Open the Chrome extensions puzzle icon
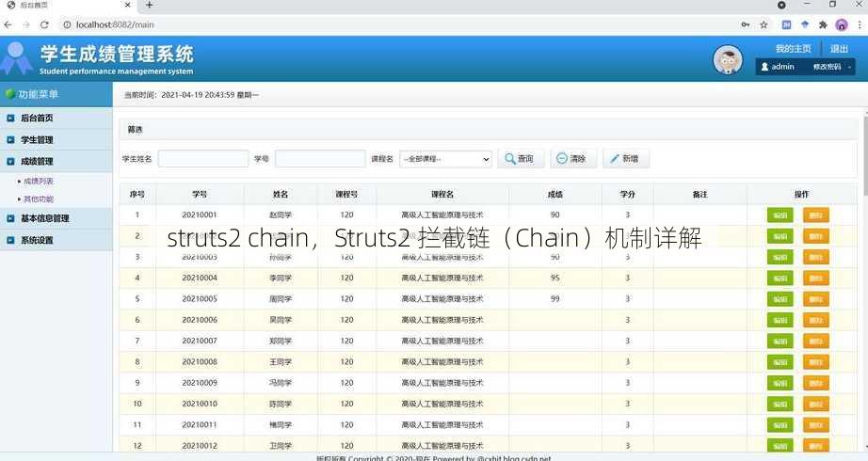This screenshot has height=461, width=868. pos(823,24)
